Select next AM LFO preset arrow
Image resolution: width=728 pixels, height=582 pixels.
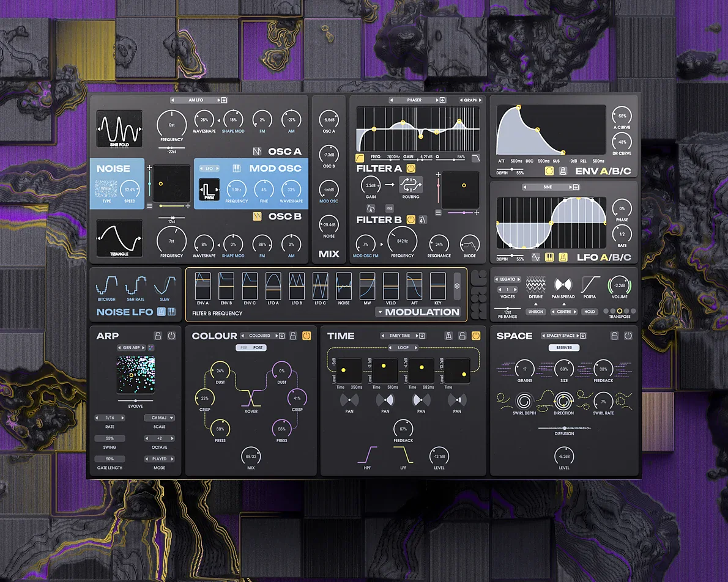[x=218, y=100]
